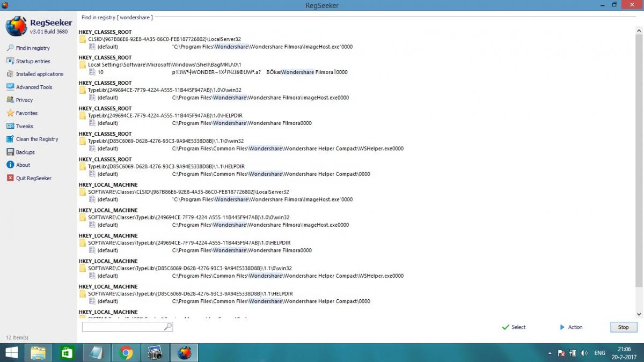Show hidden tray icons arrow
Viewport: 644px width, 362px height.
(x=550, y=353)
